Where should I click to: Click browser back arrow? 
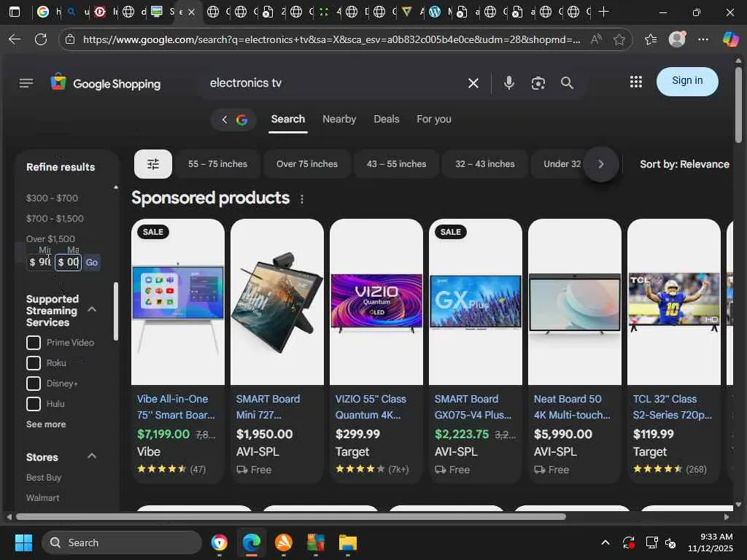[15, 39]
